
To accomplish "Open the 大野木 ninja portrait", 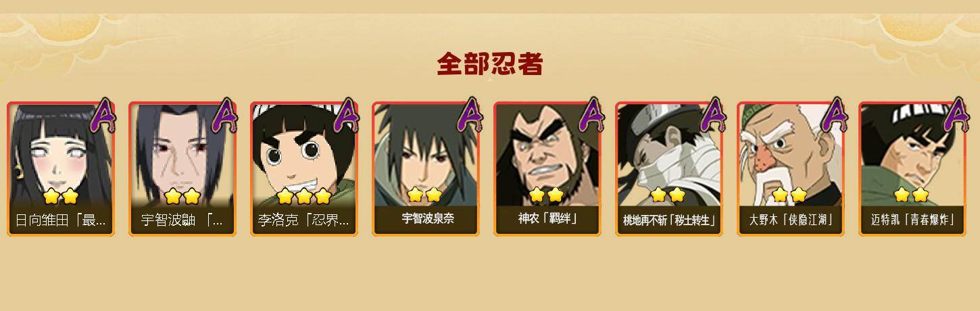I will 791,155.
